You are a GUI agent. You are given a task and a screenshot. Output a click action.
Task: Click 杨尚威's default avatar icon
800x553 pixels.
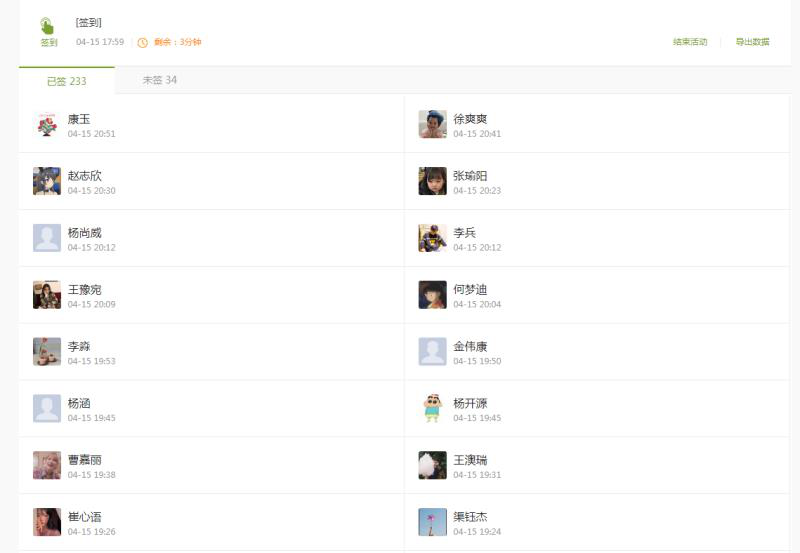[47, 238]
